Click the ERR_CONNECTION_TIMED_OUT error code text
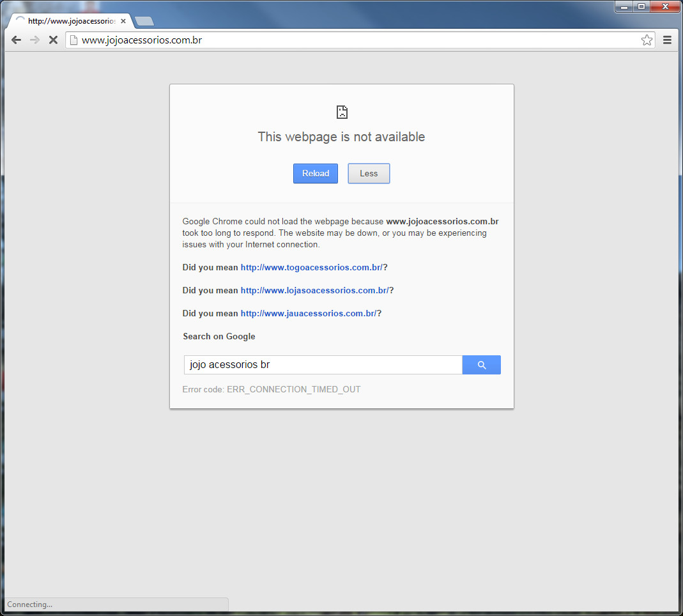683x616 pixels. click(x=294, y=389)
